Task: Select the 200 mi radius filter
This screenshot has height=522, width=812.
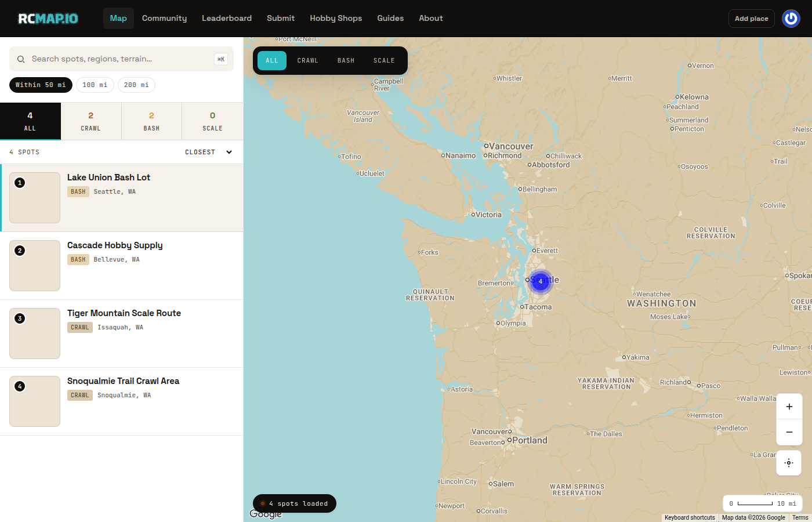Action: pos(136,85)
